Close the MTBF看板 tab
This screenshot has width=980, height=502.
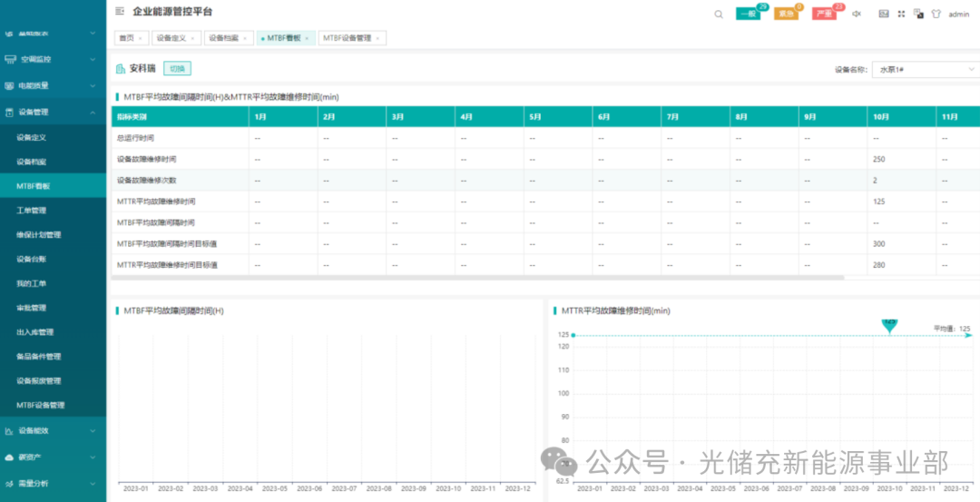coord(307,39)
